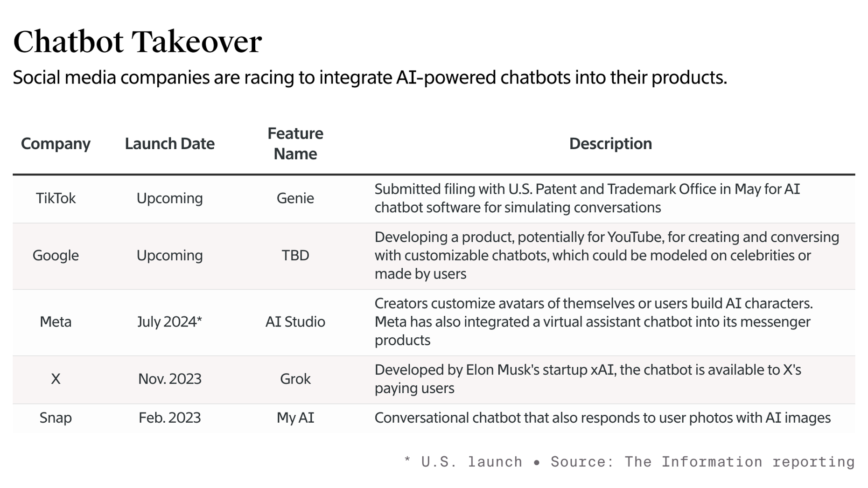This screenshot has width=868, height=488.
Task: Select the Grok feature name
Action: point(295,379)
